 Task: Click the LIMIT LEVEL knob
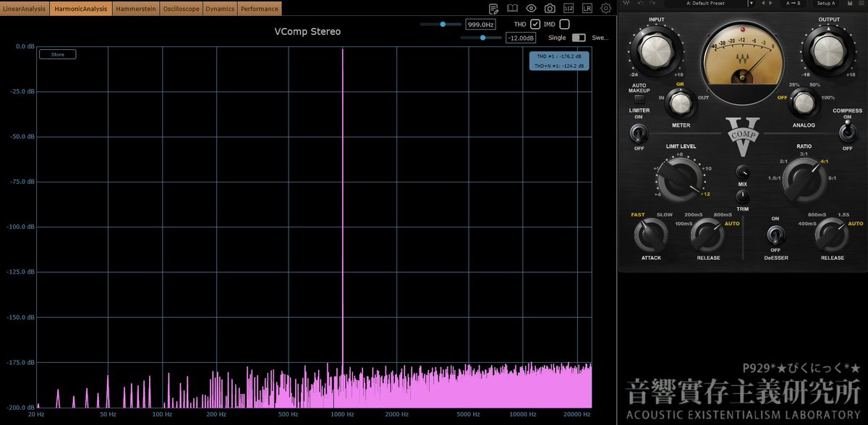click(678, 180)
